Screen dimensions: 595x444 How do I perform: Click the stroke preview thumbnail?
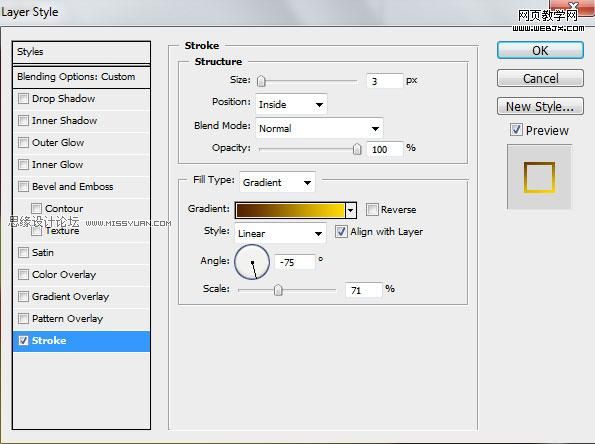539,177
